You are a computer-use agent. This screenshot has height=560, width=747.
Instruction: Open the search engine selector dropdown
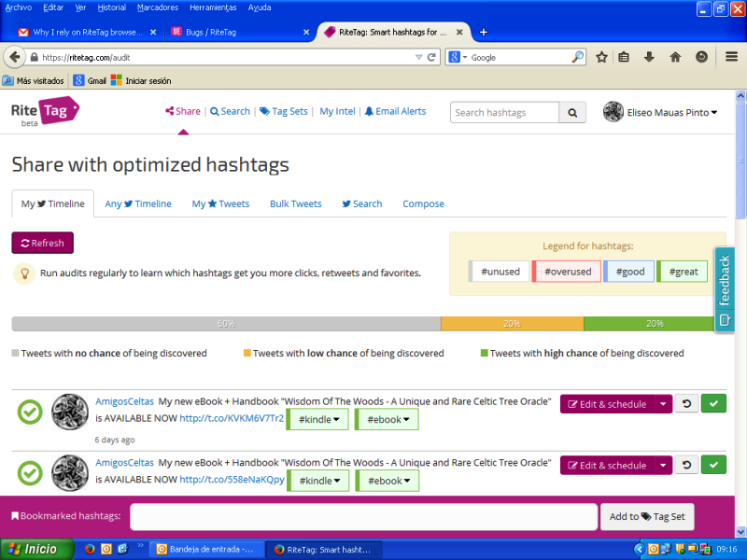tap(458, 57)
